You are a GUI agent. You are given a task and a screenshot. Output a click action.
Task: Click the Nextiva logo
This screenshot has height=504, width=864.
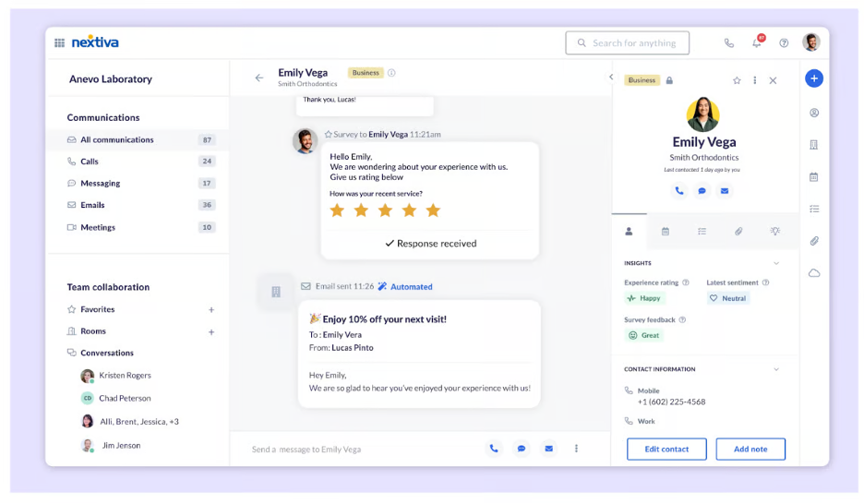click(x=95, y=42)
